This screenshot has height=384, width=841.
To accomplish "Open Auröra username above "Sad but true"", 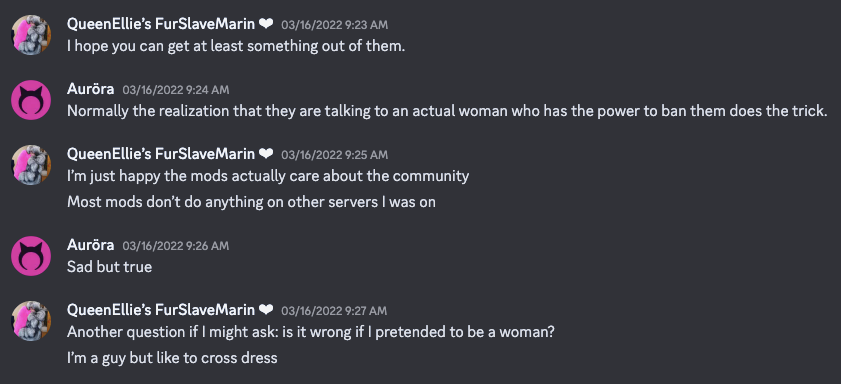I will (x=91, y=245).
